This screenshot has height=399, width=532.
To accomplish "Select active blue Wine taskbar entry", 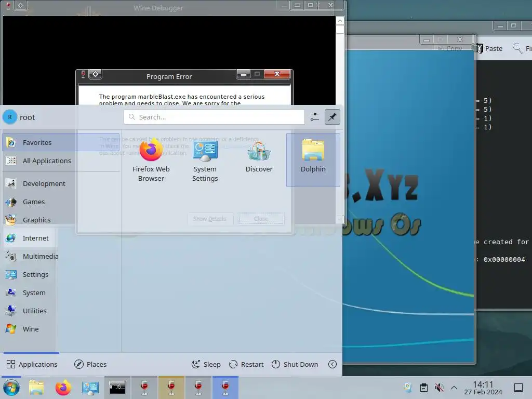I will (x=225, y=388).
